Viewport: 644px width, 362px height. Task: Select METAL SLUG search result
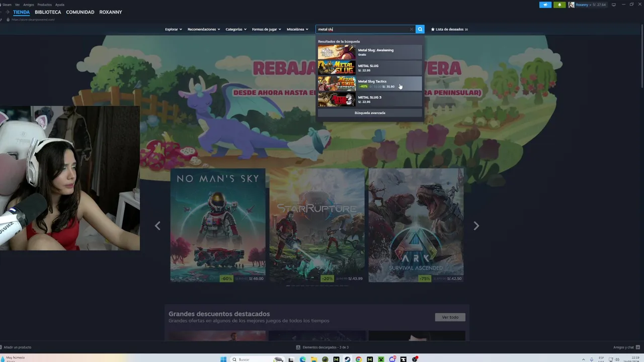tap(370, 67)
